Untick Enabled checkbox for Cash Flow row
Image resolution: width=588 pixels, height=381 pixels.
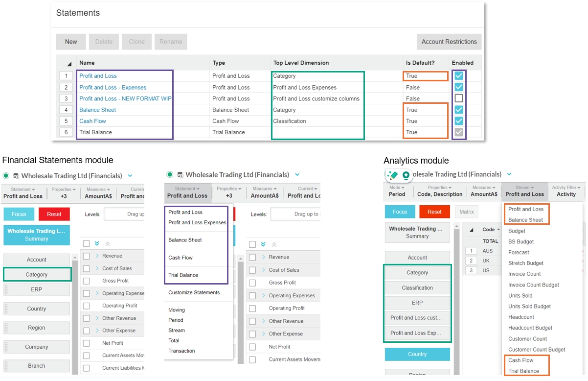click(x=458, y=121)
